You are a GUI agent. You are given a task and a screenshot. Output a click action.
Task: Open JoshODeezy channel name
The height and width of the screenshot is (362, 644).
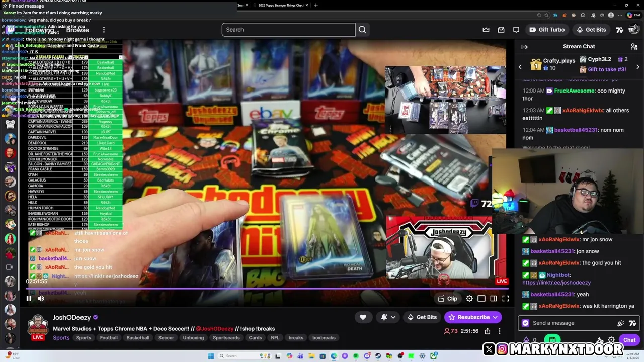[x=72, y=317]
